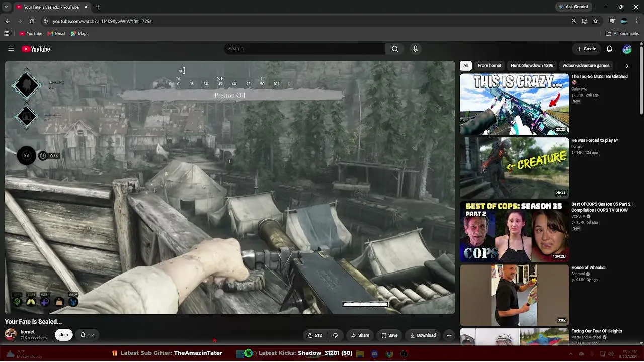The height and width of the screenshot is (362, 644).
Task: Open YouTube notifications bell
Action: tap(609, 49)
